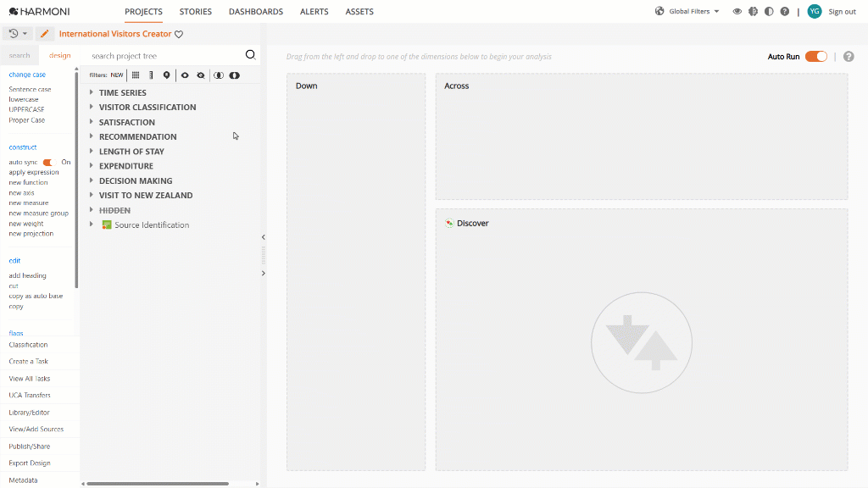Open the STORIES menu
The height and width of the screenshot is (488, 868).
[196, 12]
